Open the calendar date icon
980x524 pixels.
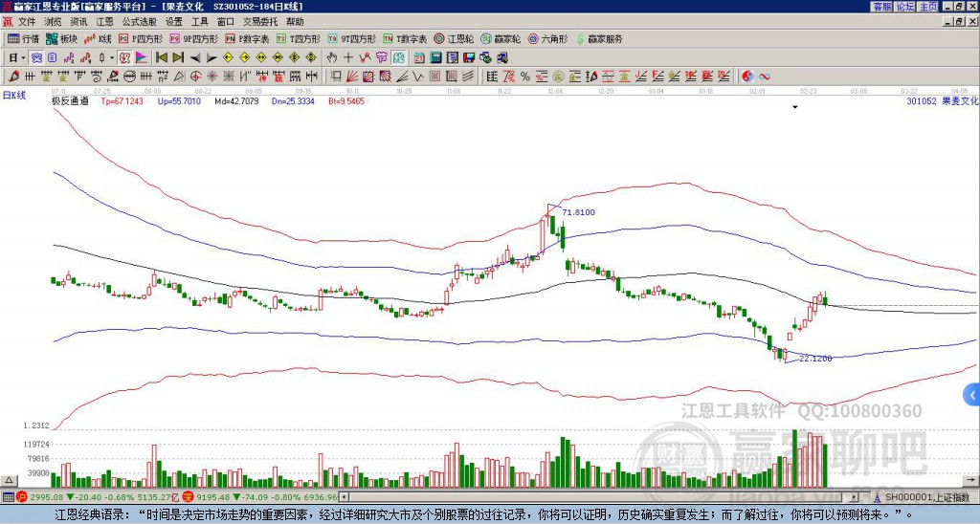point(419,58)
